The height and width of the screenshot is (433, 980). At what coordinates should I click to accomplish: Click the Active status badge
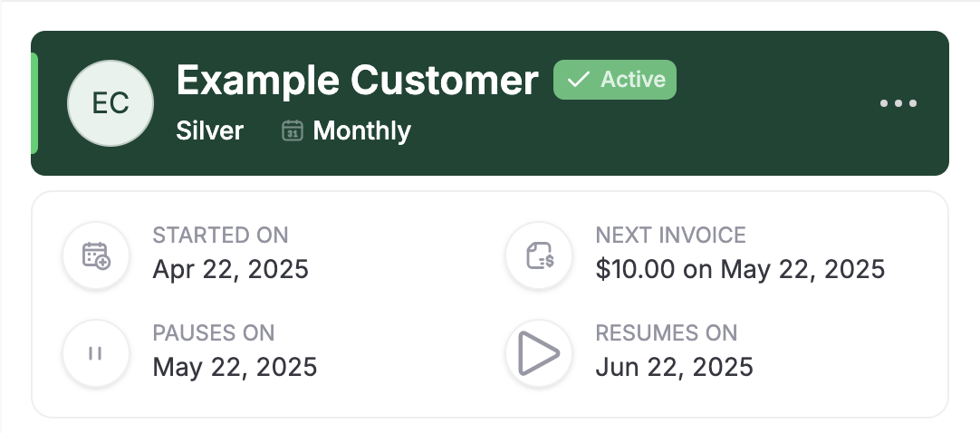tap(614, 80)
